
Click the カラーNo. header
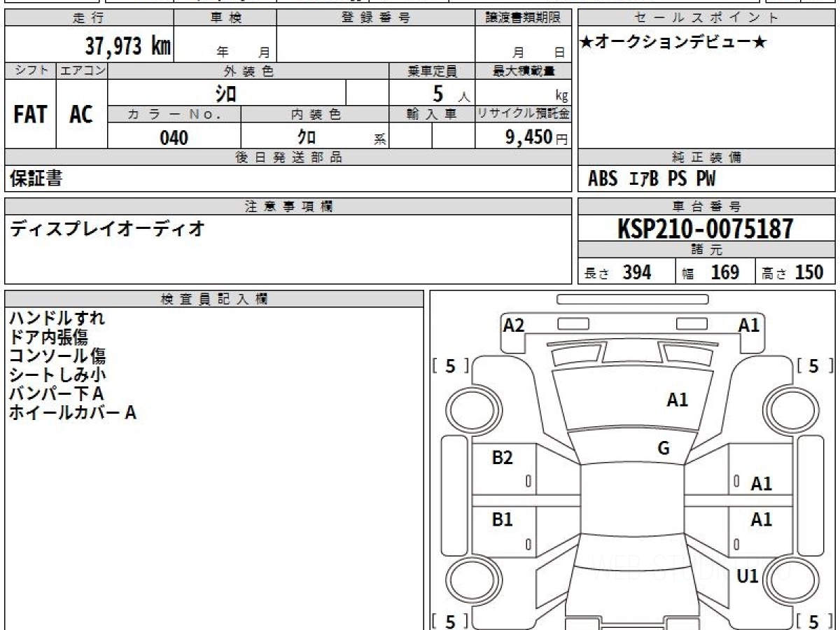174,115
